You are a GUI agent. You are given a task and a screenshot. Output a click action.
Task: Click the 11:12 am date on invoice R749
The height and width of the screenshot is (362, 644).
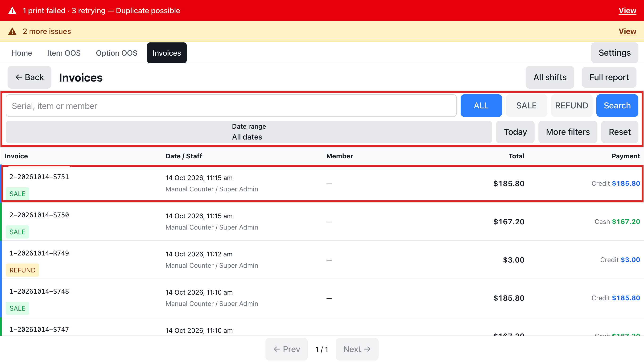(199, 254)
